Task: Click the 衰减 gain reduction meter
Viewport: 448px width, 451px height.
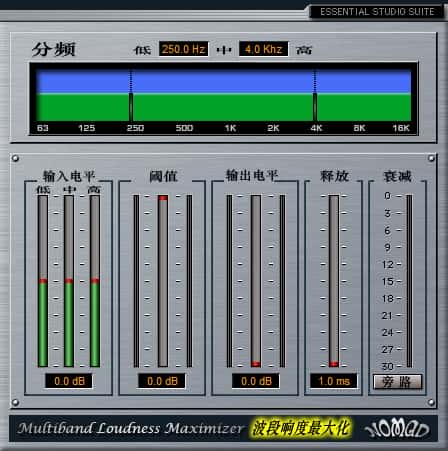Action: tap(409, 281)
